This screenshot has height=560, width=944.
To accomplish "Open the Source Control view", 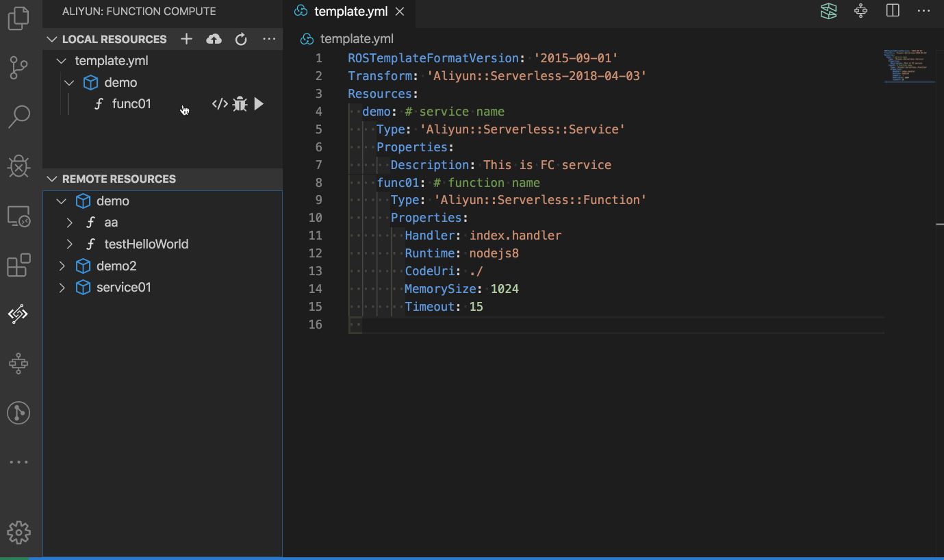I will [18, 67].
